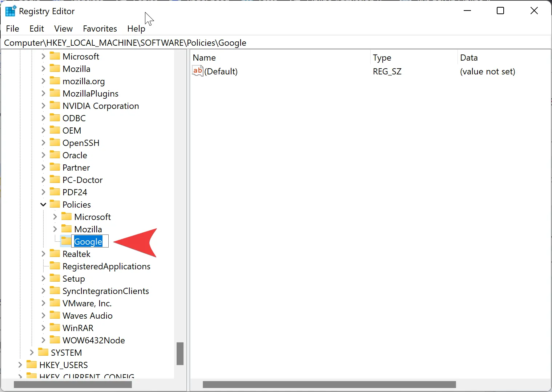Screen dimensions: 552x392
Task: Click the (Default) string value icon
Action: click(x=197, y=71)
